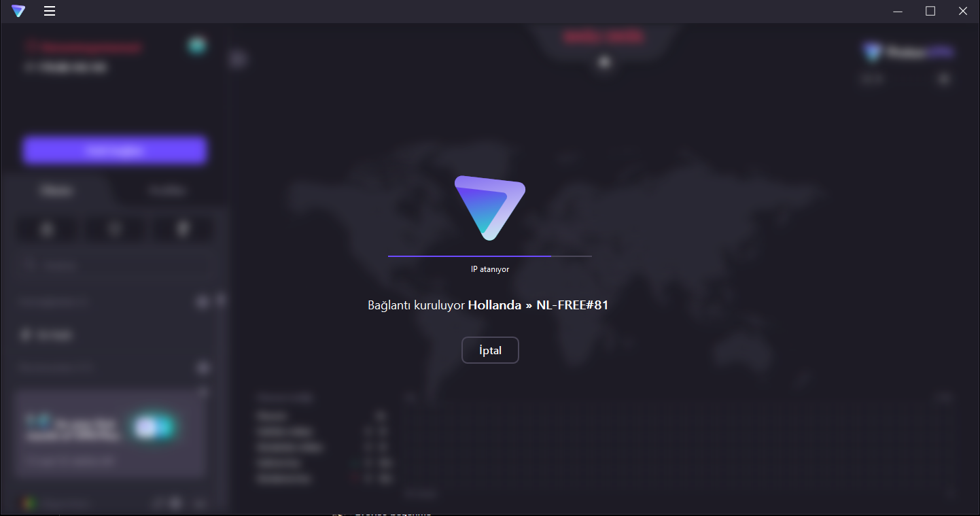Maximize the Proton VPN window
Viewport: 980px width, 516px height.
[x=930, y=11]
